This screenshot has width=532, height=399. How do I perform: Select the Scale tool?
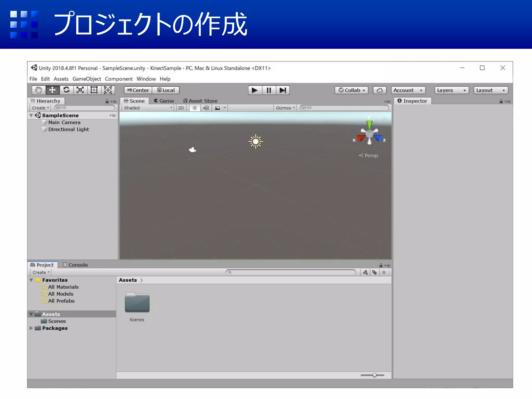pos(80,90)
